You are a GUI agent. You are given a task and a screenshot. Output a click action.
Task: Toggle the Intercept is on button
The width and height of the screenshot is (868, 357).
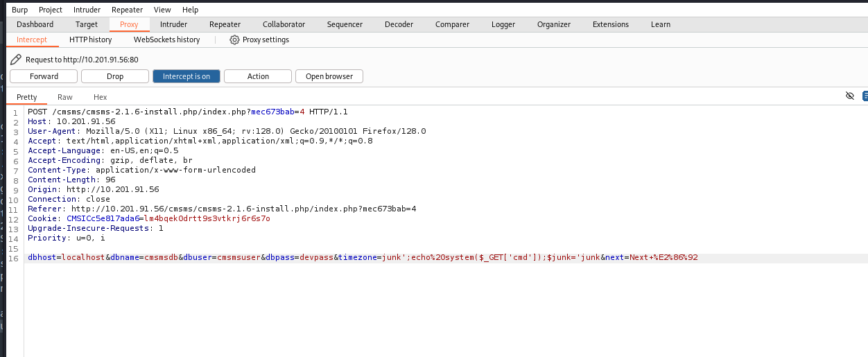coord(186,76)
